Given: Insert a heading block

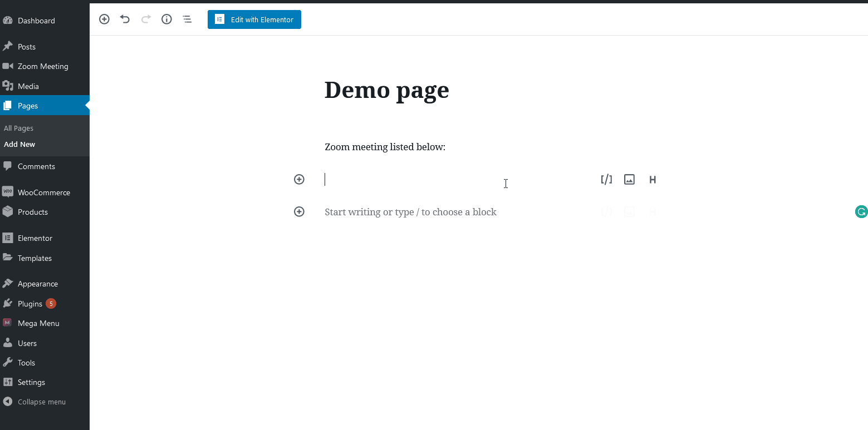Looking at the screenshot, I should [652, 179].
